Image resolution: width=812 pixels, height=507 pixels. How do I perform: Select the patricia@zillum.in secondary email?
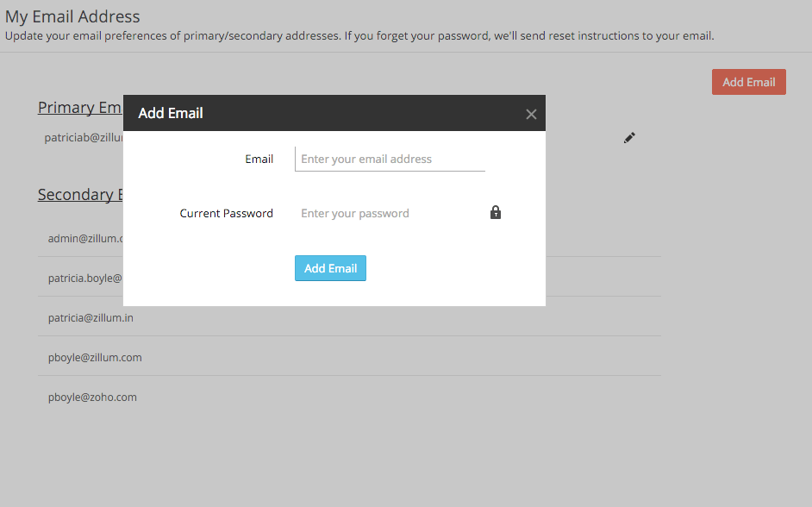pyautogui.click(x=91, y=317)
